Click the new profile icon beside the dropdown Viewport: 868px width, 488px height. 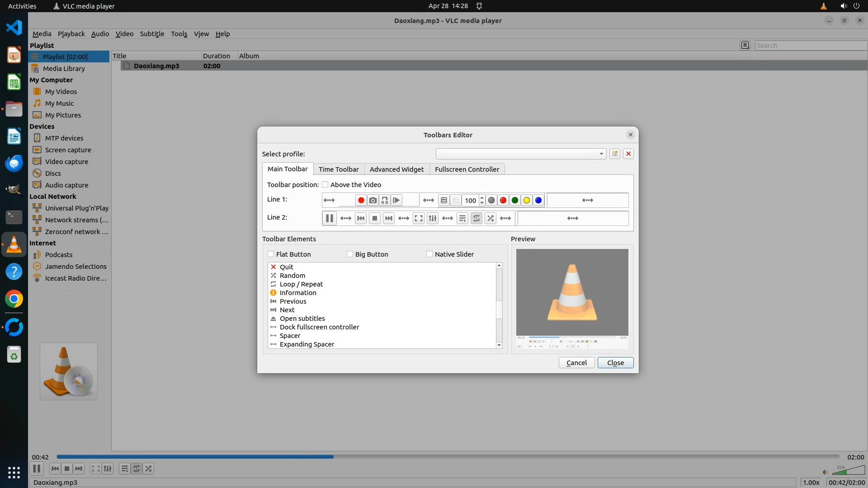point(615,154)
